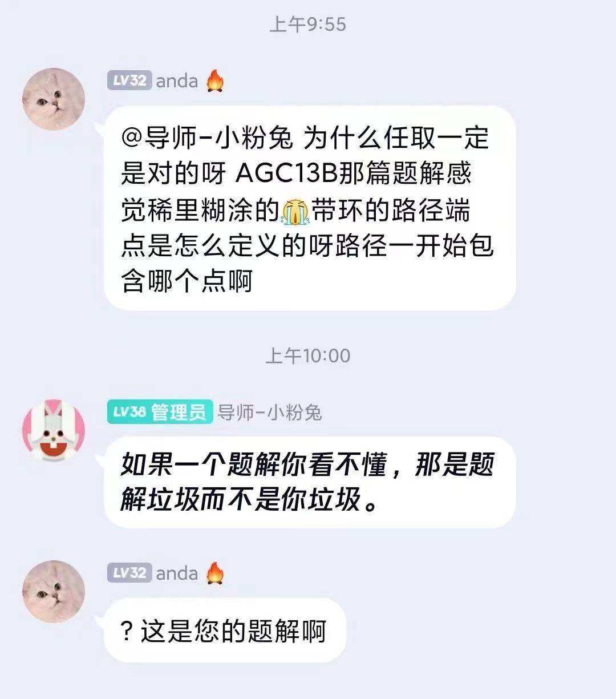This screenshot has width=616, height=699.
Task: Tap the message bubble about AGC13B题解
Action: coord(310,208)
